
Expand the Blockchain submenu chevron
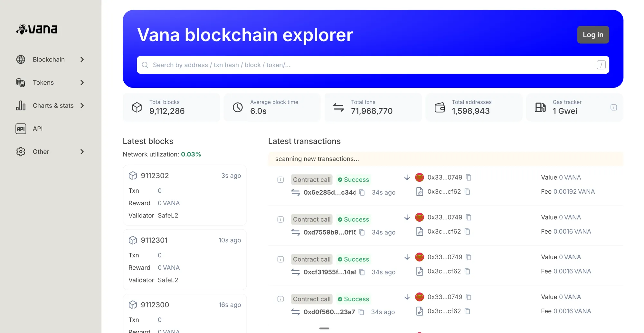(82, 60)
